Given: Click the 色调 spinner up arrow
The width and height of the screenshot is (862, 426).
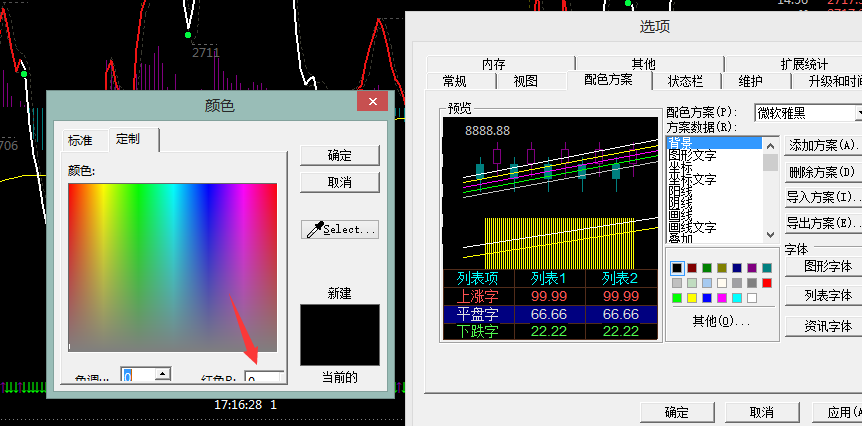Looking at the screenshot, I should click(x=161, y=372).
